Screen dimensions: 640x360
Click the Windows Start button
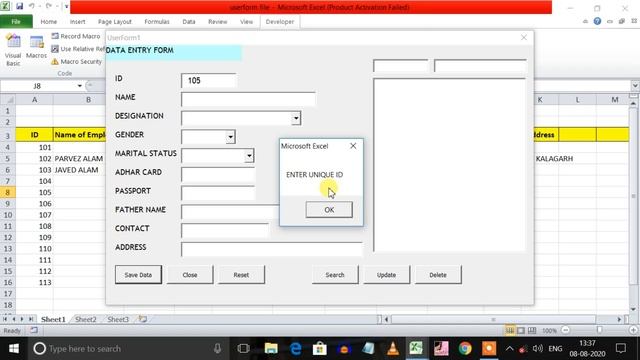tap(14, 349)
